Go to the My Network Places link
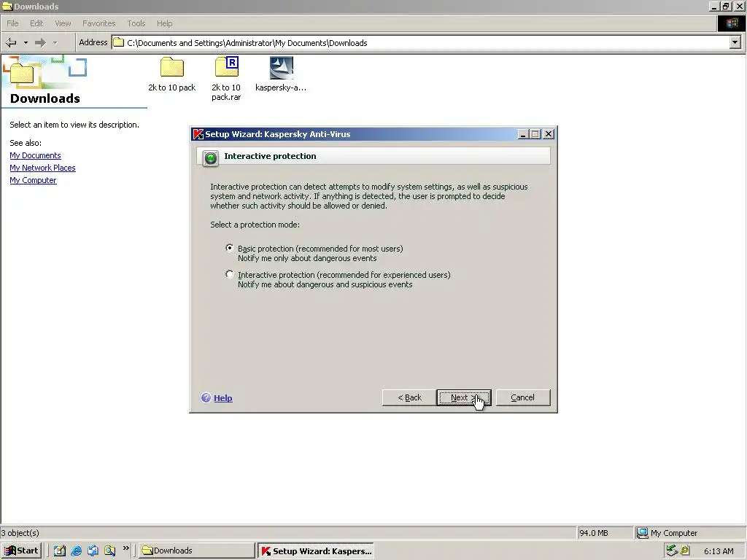The height and width of the screenshot is (560, 747). click(x=42, y=168)
